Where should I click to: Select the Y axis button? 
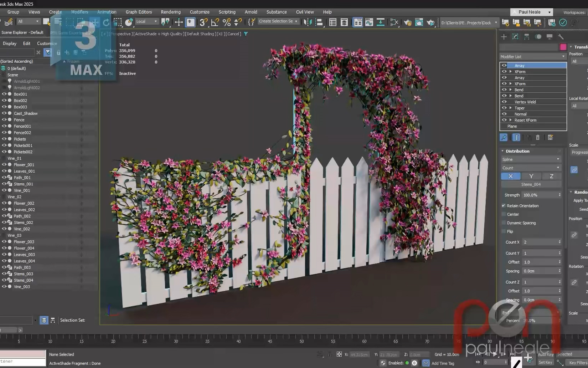(531, 176)
